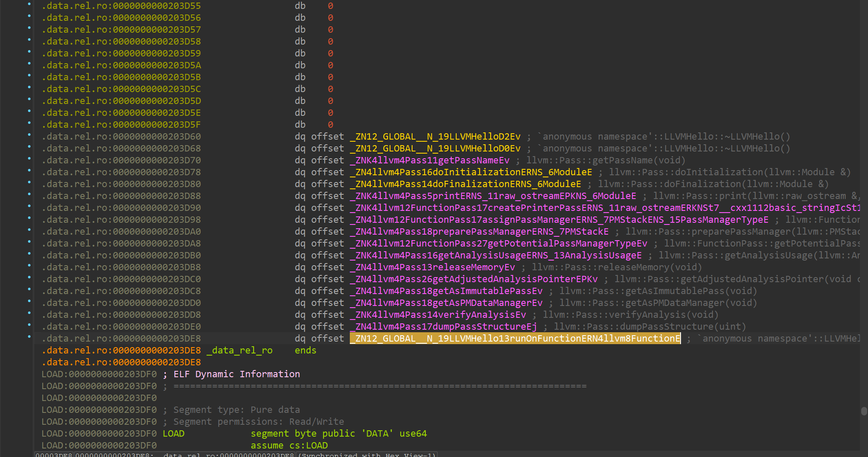Select the Pass13releaseMemoryEv offset
Viewport: 868px width, 457px height.
click(x=433, y=267)
